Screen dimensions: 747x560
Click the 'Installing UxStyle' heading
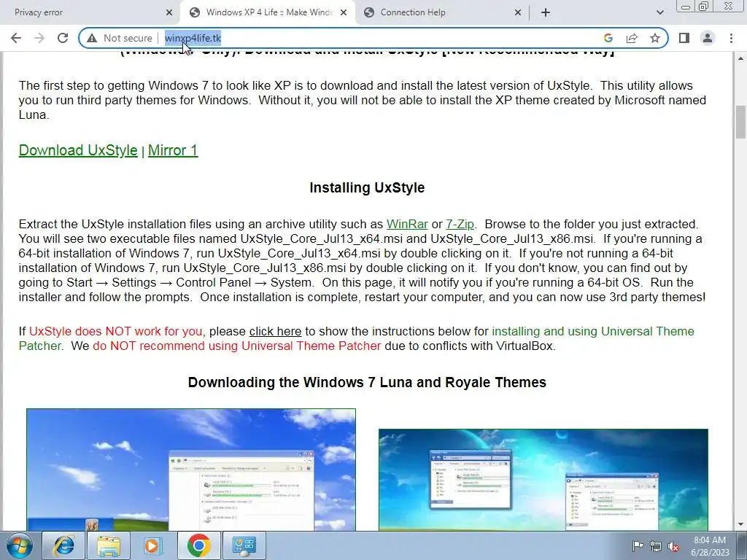coord(367,187)
